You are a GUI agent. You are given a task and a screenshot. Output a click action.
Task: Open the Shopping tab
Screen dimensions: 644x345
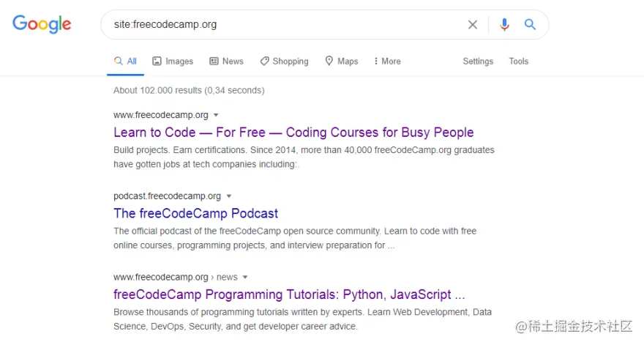point(284,62)
